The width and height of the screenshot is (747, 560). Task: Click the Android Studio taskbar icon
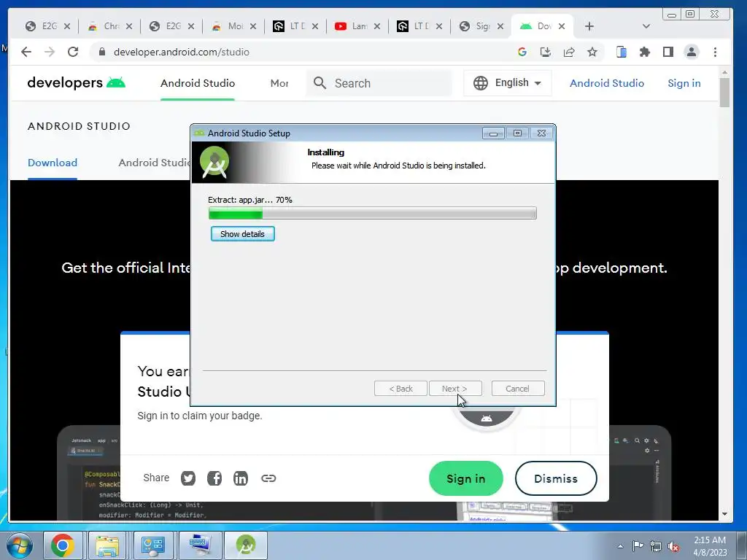point(246,545)
